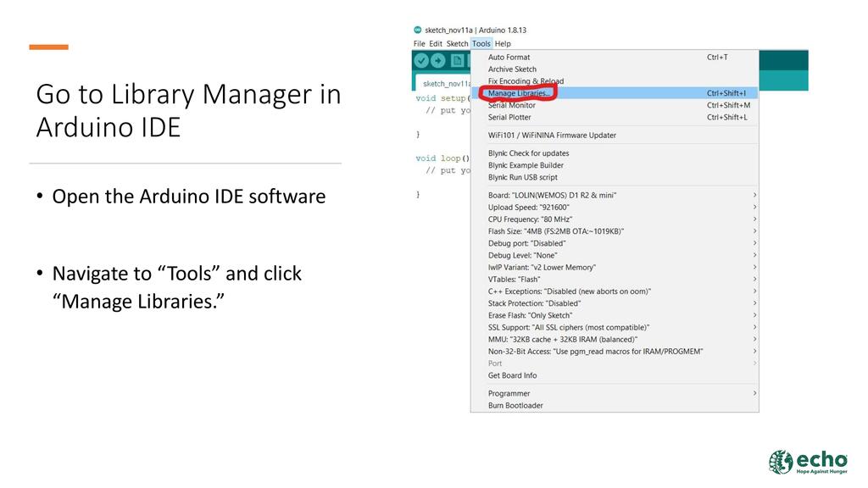Click the Arduino logo in title bar
The image size is (868, 488).
tap(417, 30)
